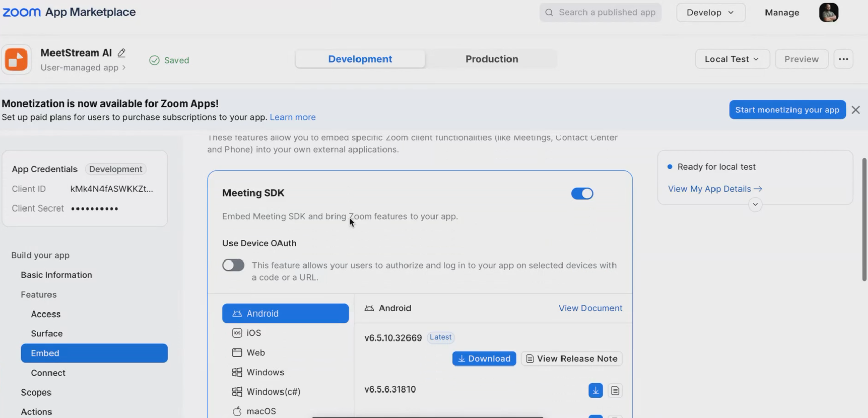Open the Embed feature page
Viewport: 868px width, 418px height.
94,353
